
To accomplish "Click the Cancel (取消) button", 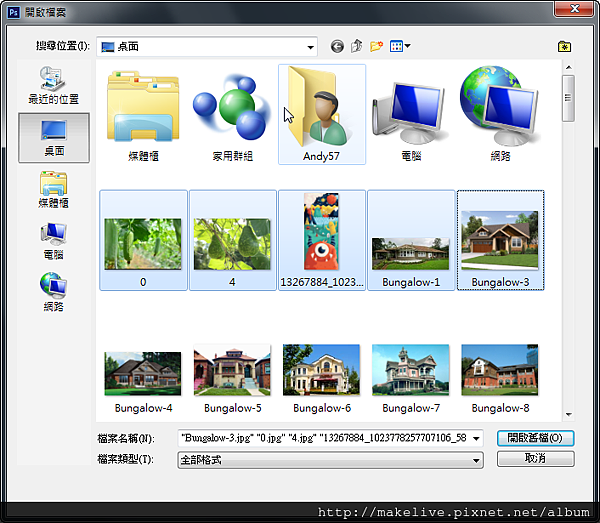I will [535, 458].
